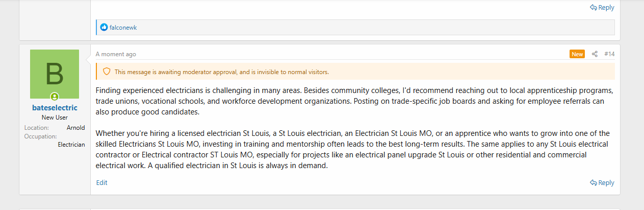
Task: Click the share icon on post #14
Action: (x=595, y=54)
